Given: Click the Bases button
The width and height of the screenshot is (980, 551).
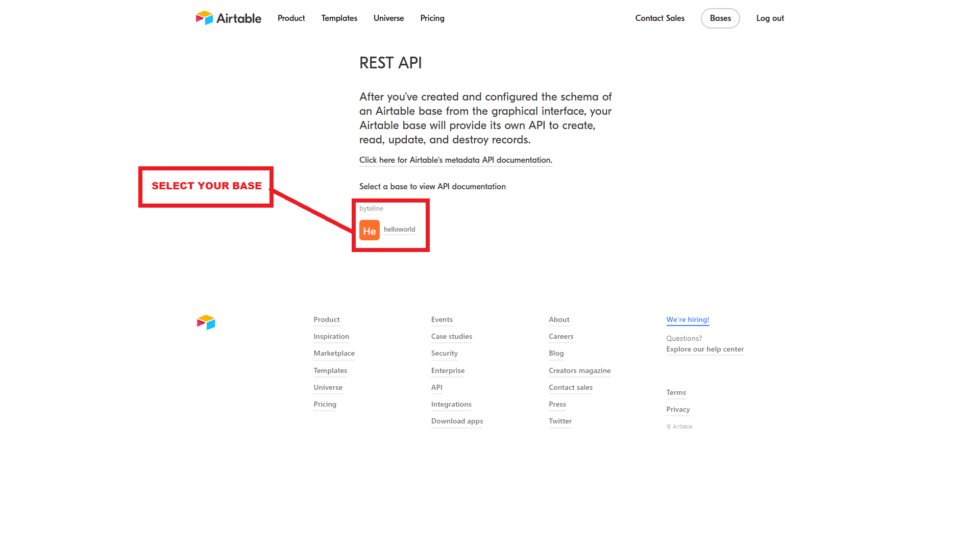Looking at the screenshot, I should tap(720, 18).
